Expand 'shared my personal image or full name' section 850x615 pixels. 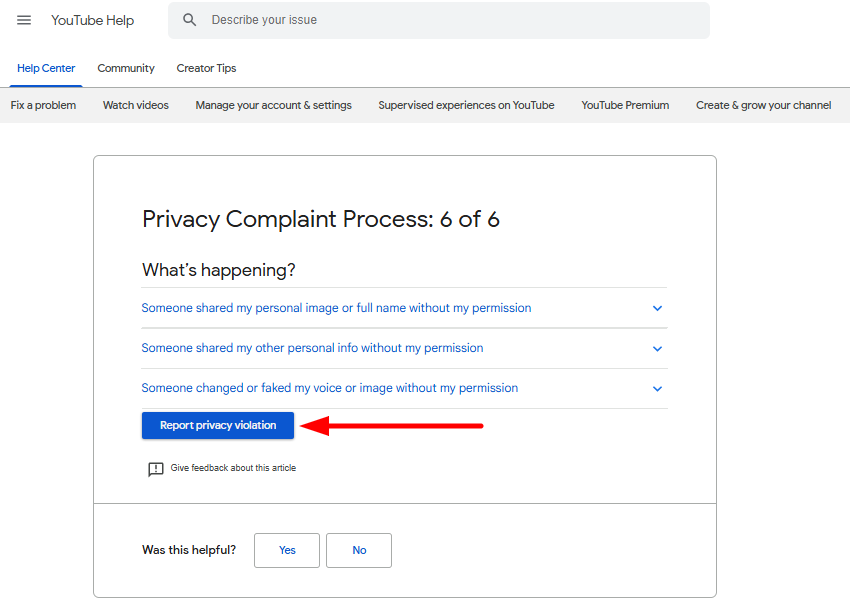[404, 308]
